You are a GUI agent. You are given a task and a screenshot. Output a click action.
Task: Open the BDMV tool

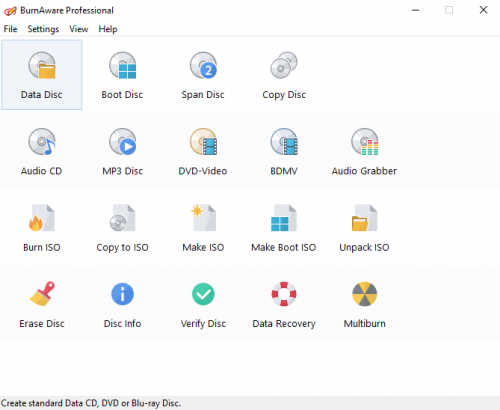click(x=284, y=151)
